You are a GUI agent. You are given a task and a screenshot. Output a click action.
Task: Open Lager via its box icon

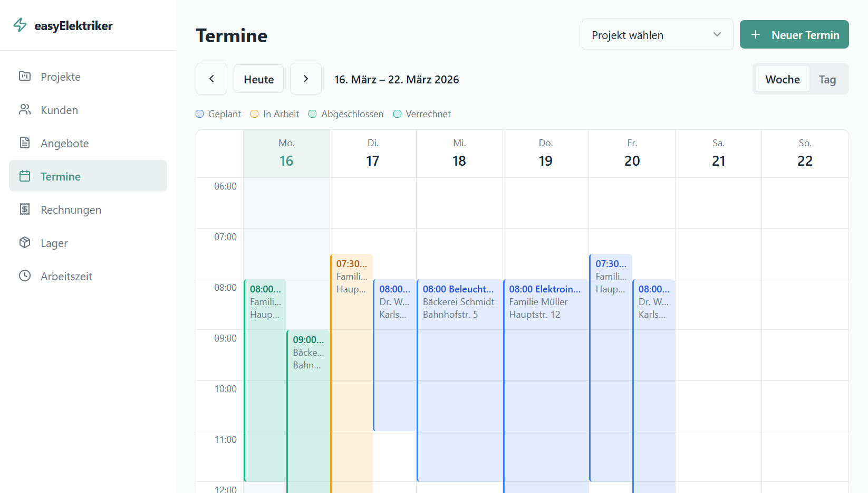(x=25, y=242)
